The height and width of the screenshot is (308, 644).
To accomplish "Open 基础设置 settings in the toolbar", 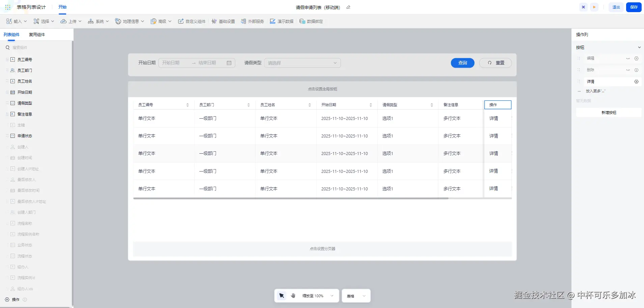I will (x=223, y=21).
